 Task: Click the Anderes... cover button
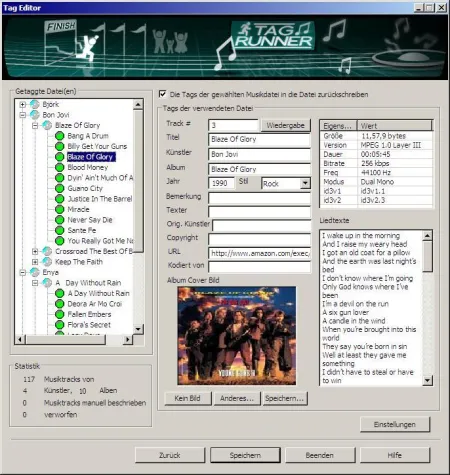[237, 398]
